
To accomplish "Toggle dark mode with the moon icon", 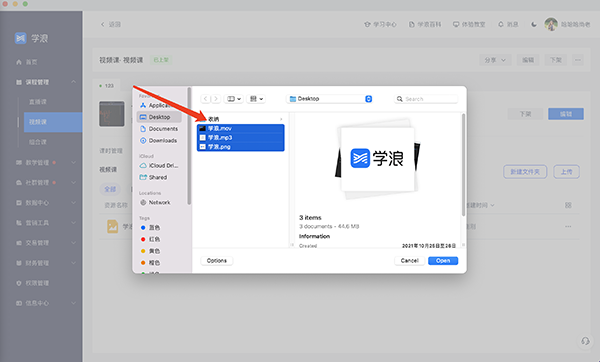I will 534,24.
